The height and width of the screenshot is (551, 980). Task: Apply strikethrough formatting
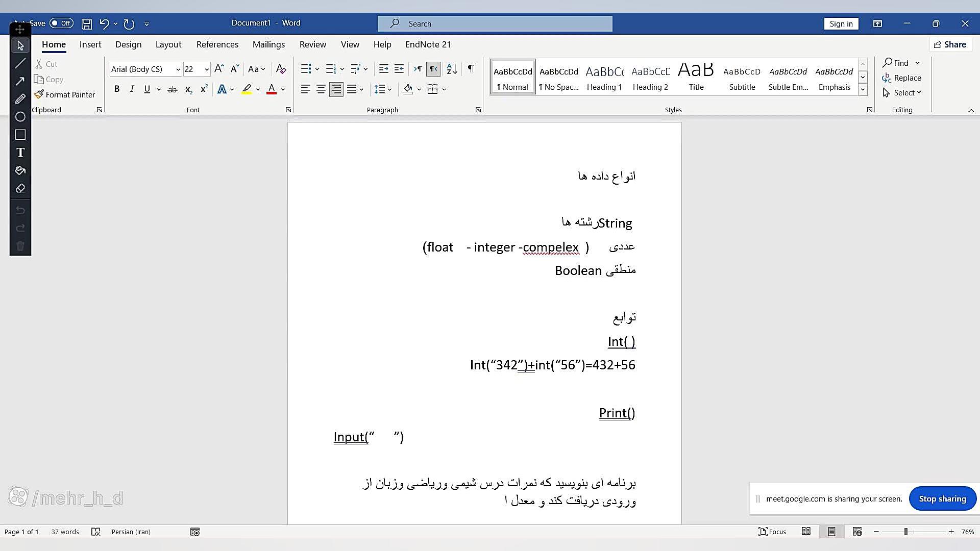click(173, 89)
